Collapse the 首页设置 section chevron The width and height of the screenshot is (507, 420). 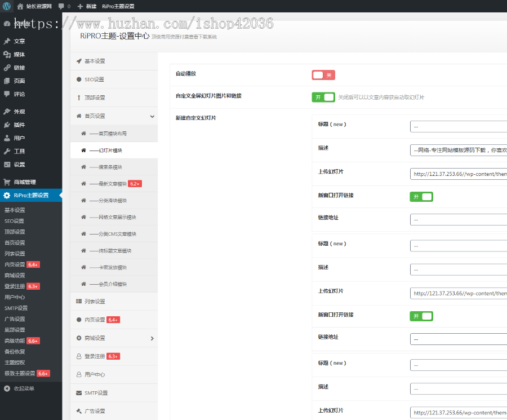click(x=152, y=116)
